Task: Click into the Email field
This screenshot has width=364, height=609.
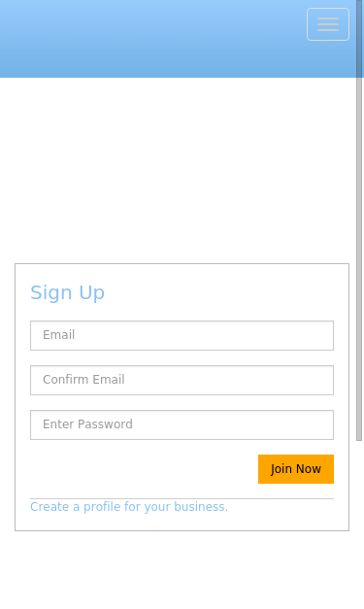Action: [182, 335]
